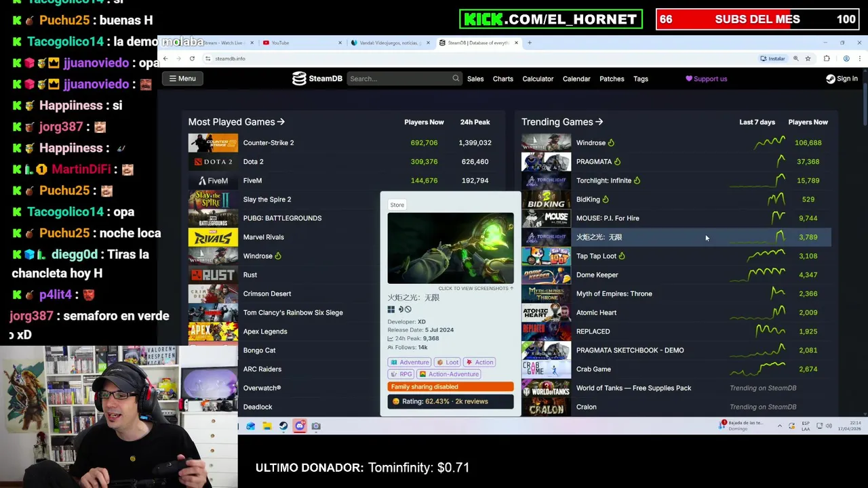Open a new browser tab
This screenshot has width=868, height=488.
click(x=530, y=43)
